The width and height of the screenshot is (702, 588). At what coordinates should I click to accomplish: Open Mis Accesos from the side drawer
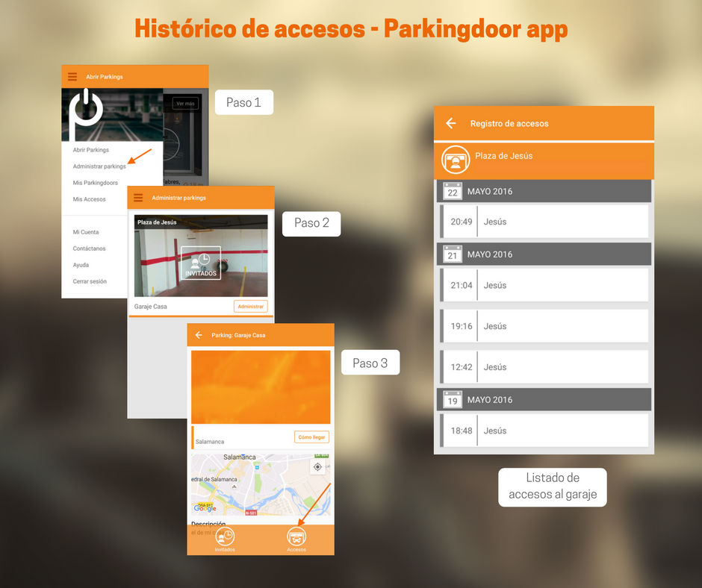[x=90, y=199]
